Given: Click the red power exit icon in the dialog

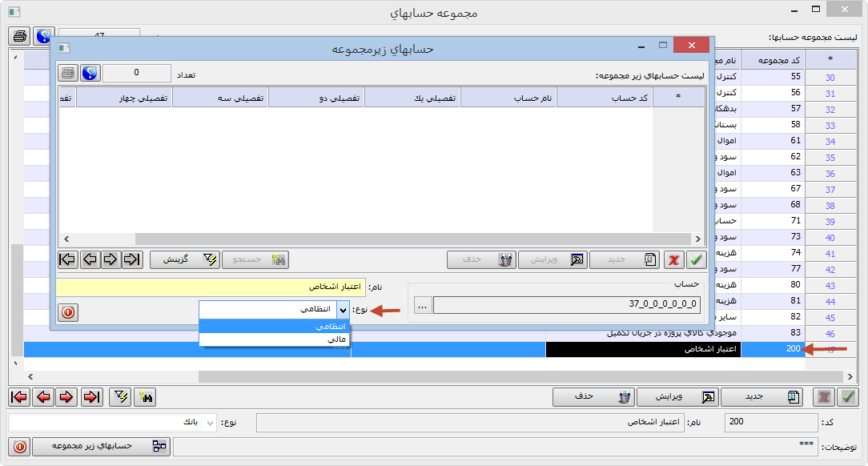Looking at the screenshot, I should [x=68, y=312].
